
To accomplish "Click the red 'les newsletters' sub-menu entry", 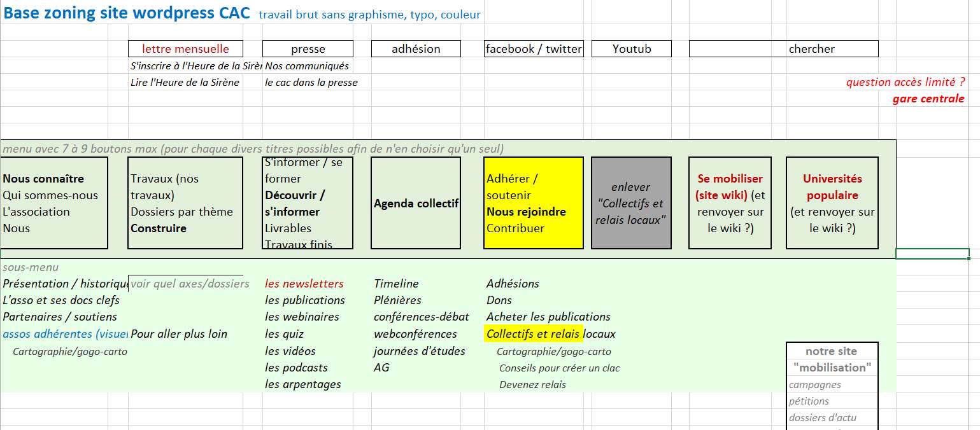I will pyautogui.click(x=304, y=284).
